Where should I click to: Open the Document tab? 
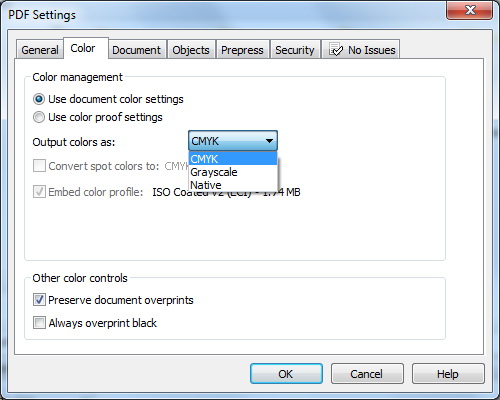point(136,50)
